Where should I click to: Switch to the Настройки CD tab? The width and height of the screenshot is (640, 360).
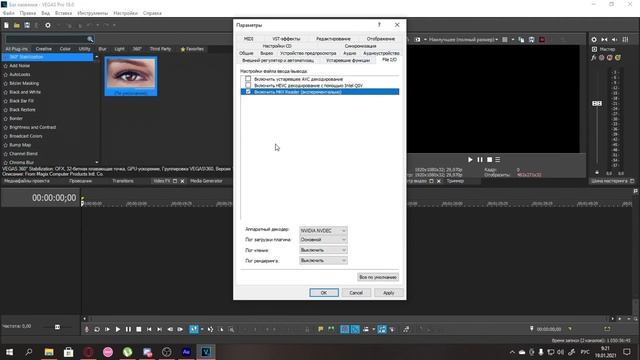[277, 46]
